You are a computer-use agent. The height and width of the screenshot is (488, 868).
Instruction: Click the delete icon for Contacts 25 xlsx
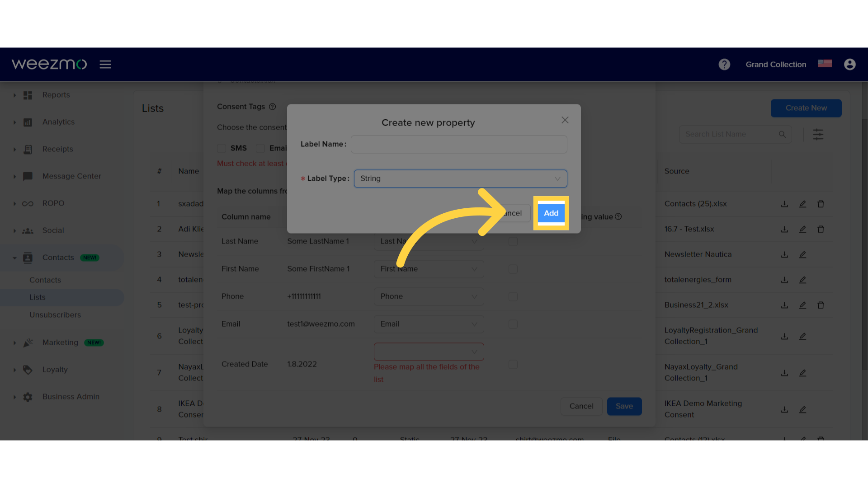point(821,204)
